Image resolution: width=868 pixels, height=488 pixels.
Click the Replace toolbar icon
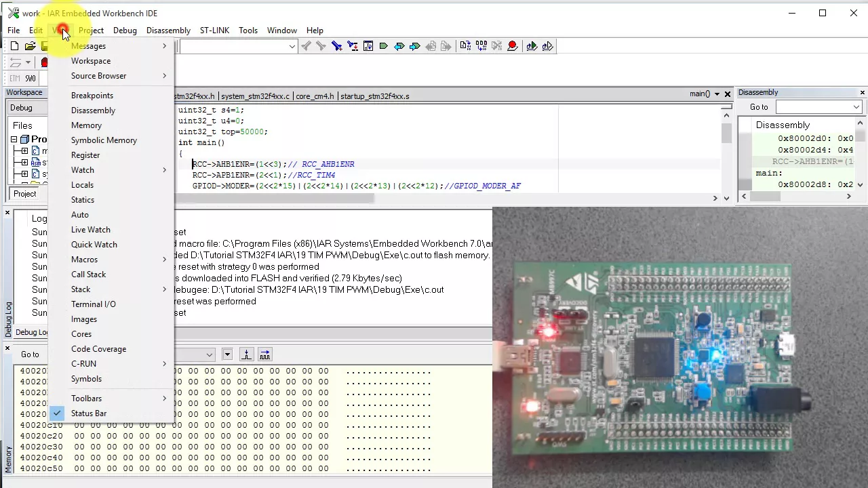pos(353,46)
